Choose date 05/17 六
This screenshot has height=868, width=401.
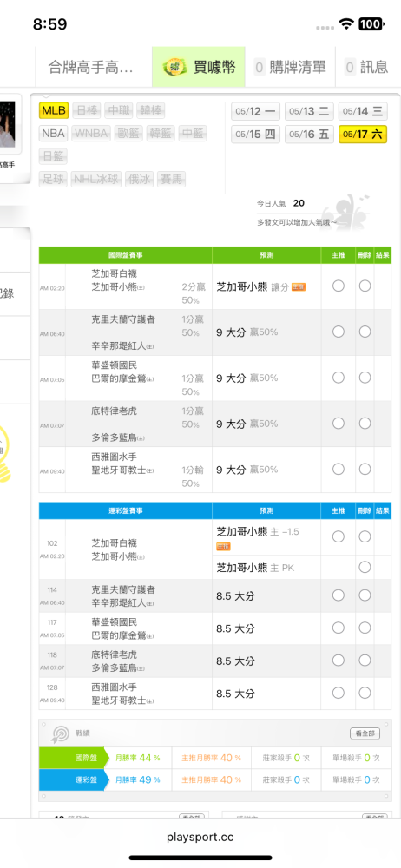(362, 135)
